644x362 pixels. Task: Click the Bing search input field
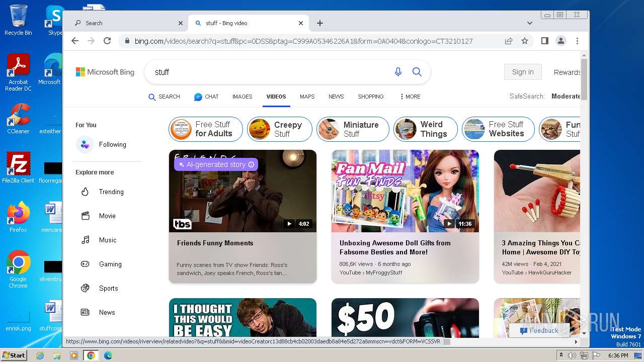(x=272, y=72)
